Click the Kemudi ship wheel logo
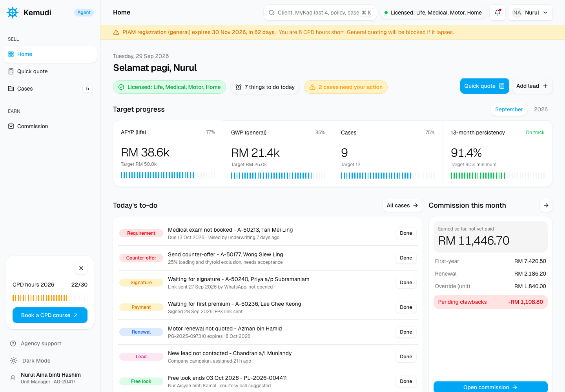 (13, 13)
